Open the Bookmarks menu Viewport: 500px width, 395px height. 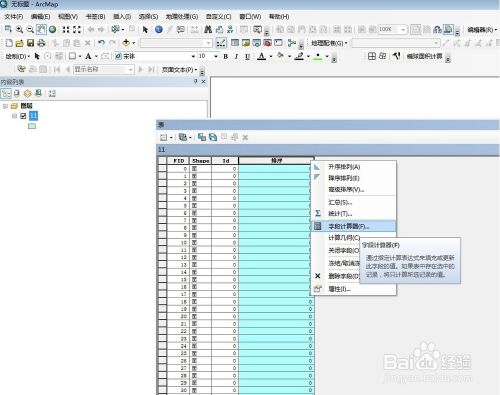click(x=95, y=16)
